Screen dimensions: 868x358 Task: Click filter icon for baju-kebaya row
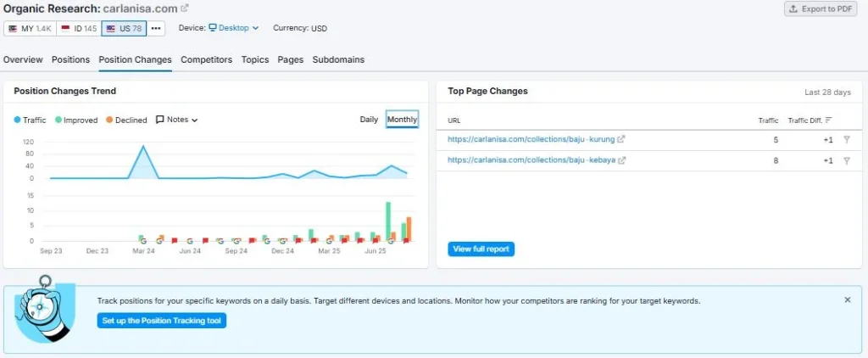[847, 160]
